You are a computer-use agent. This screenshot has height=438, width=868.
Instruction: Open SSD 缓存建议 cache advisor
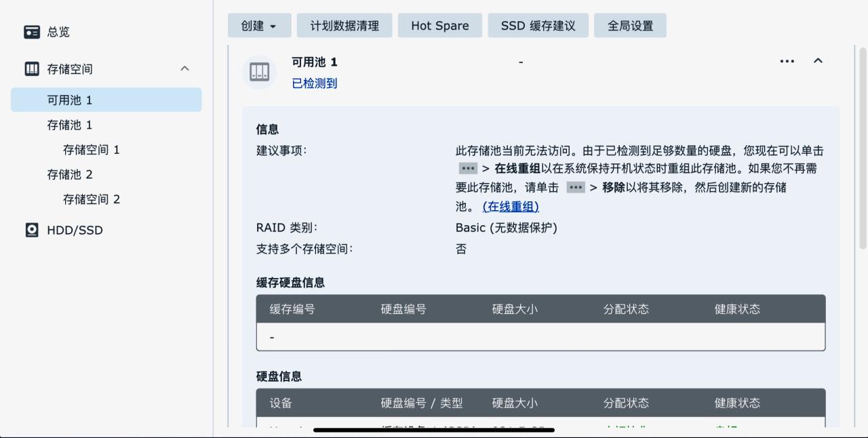[538, 25]
